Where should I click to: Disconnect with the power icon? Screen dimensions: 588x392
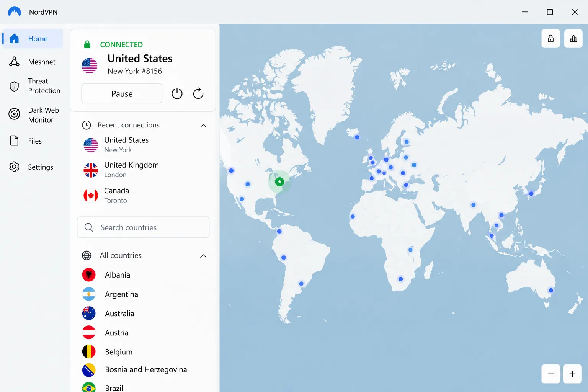coord(177,93)
